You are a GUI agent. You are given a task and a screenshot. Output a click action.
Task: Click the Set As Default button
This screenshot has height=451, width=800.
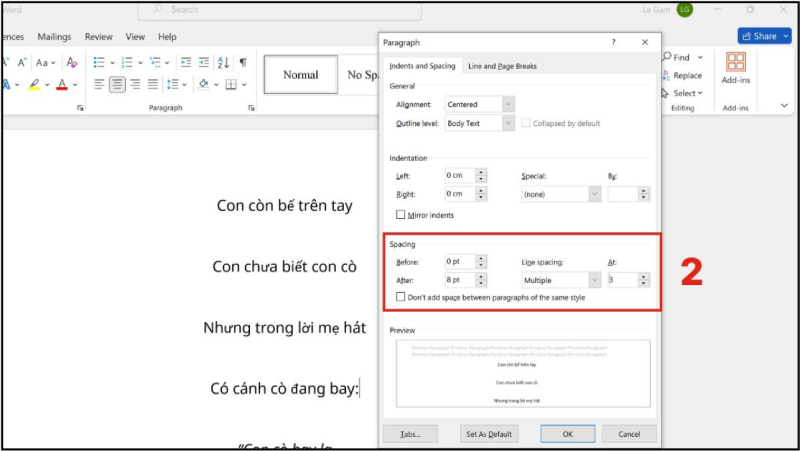click(489, 434)
